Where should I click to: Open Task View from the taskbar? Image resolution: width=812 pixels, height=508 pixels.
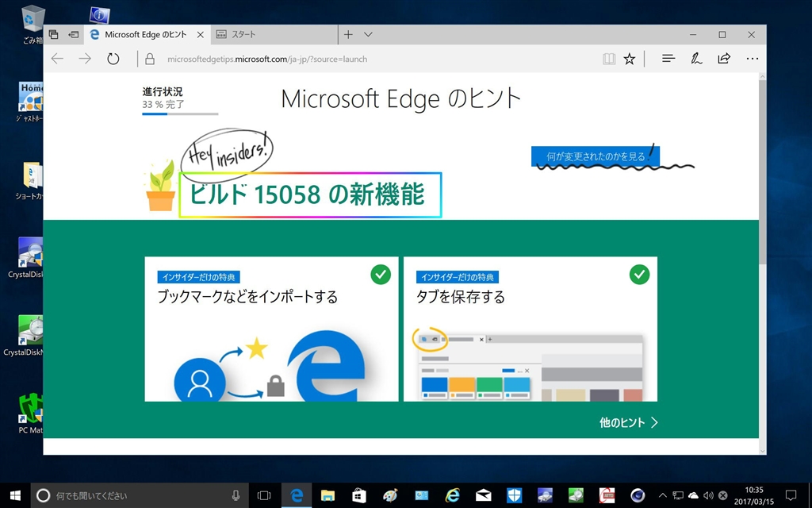pyautogui.click(x=265, y=495)
